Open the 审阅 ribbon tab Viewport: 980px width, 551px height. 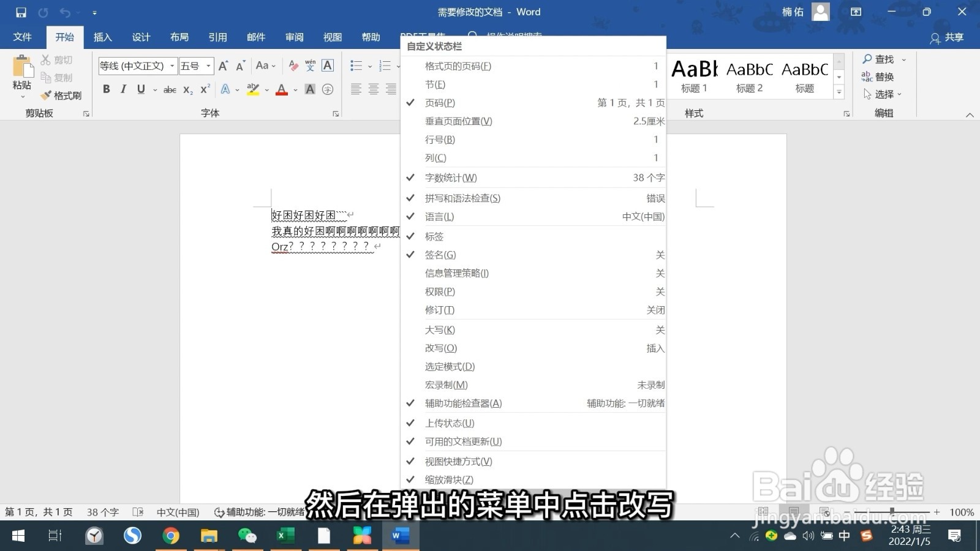[295, 37]
